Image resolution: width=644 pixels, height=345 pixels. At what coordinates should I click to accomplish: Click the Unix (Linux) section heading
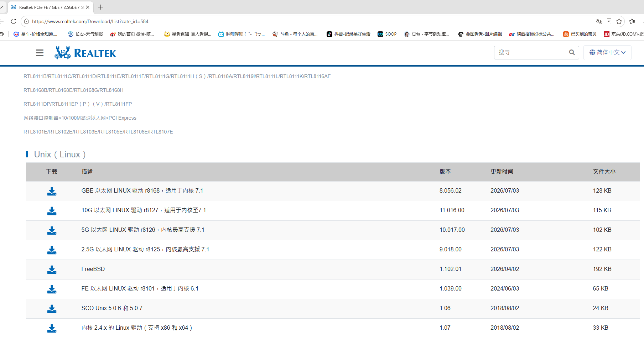(60, 155)
